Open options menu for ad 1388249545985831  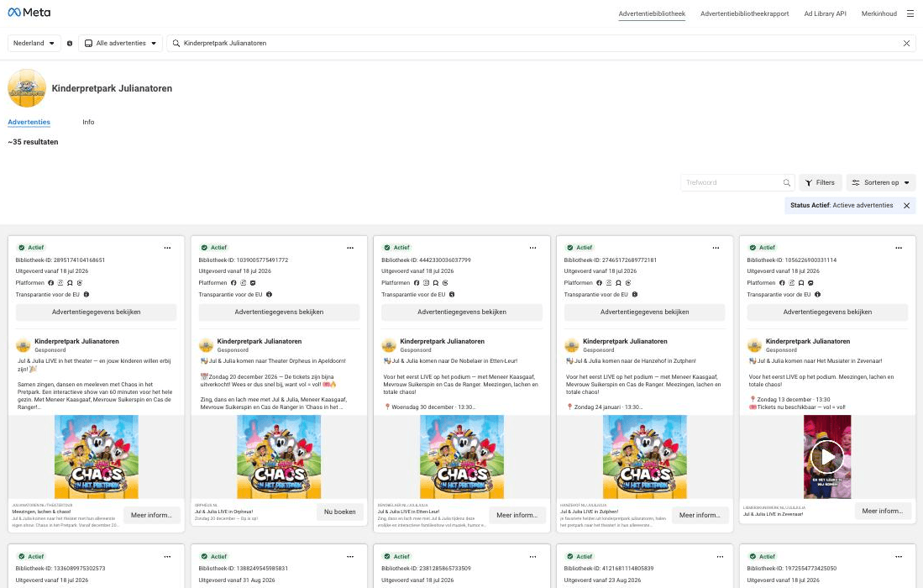tap(350, 556)
